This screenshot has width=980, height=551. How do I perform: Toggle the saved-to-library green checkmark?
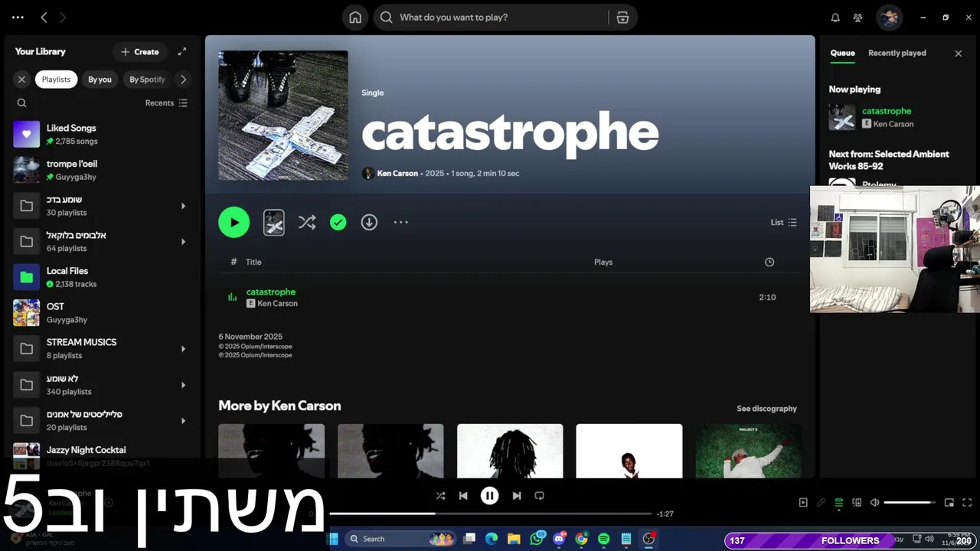click(338, 222)
